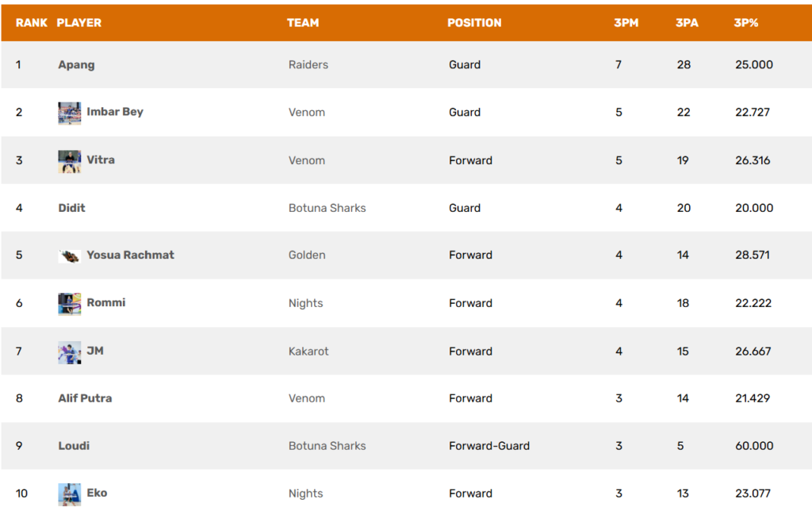
Task: Open Imbar Bey's player photo thumbnail
Action: [x=70, y=113]
